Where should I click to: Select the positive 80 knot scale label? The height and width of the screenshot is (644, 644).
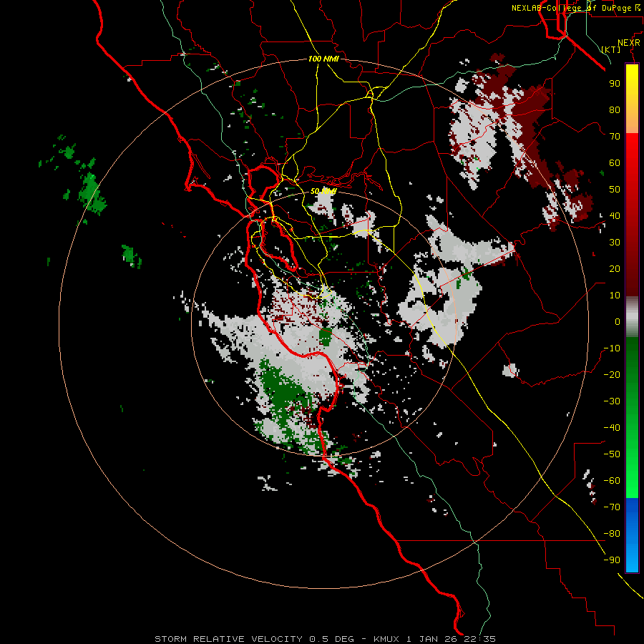tap(615, 109)
